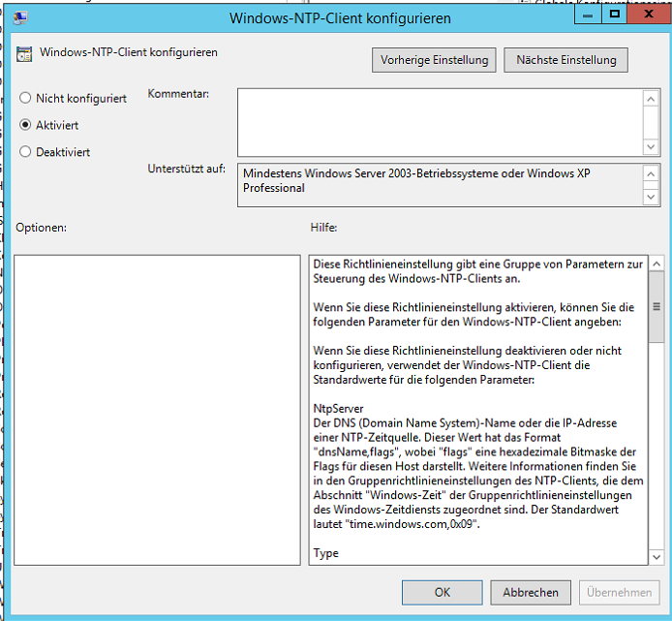Click inside the Kommentar text box
The image size is (672, 621).
click(x=441, y=123)
